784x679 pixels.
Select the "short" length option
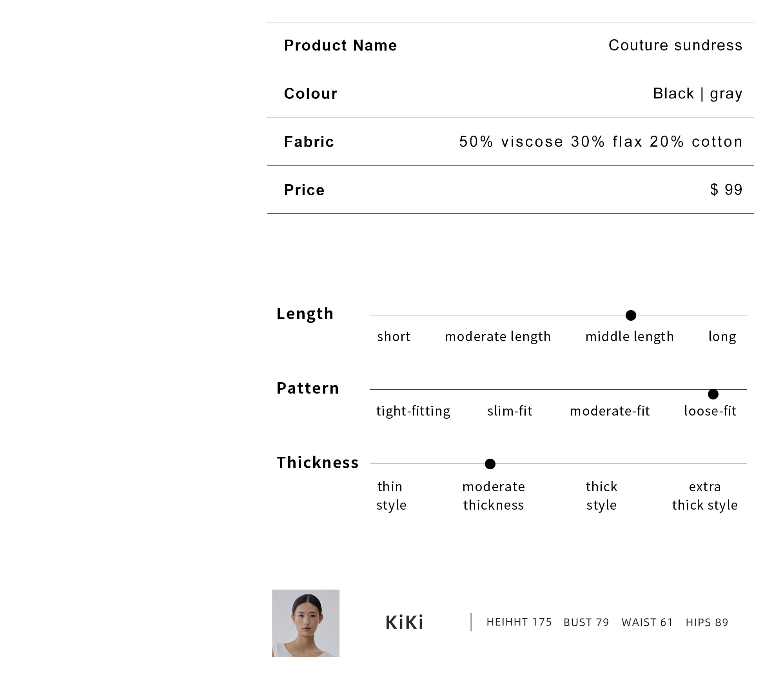(x=394, y=336)
